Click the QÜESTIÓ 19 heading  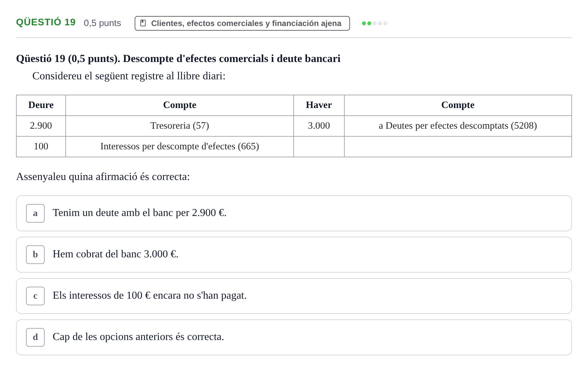(46, 22)
